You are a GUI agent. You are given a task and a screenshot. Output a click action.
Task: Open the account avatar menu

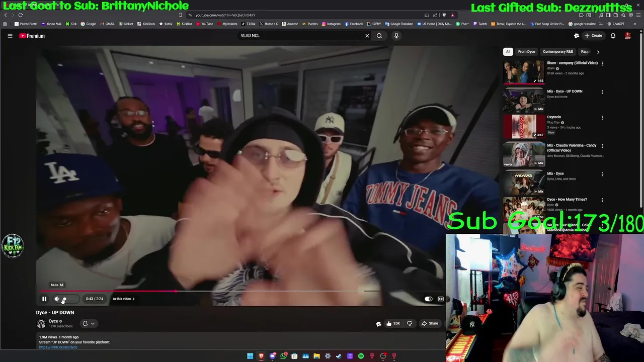click(627, 36)
